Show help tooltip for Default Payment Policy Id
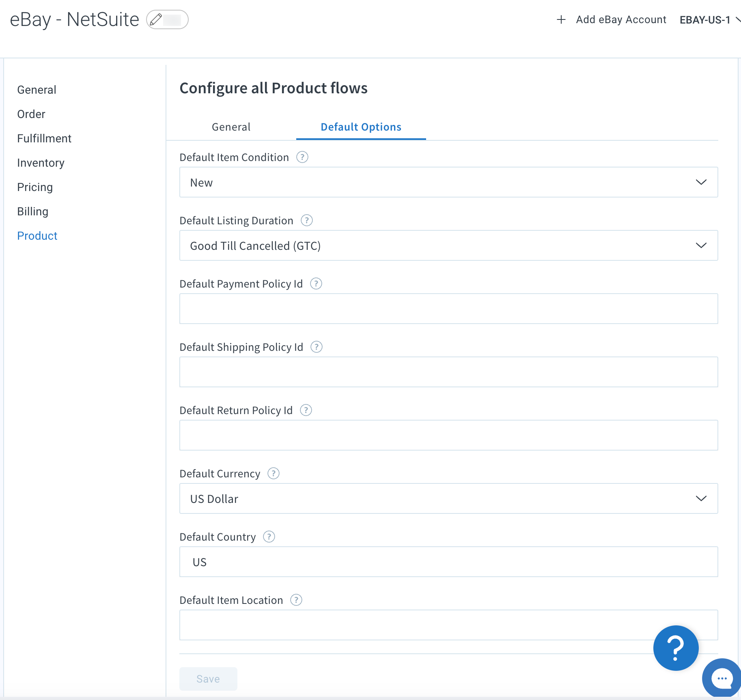741x700 pixels. 316,283
